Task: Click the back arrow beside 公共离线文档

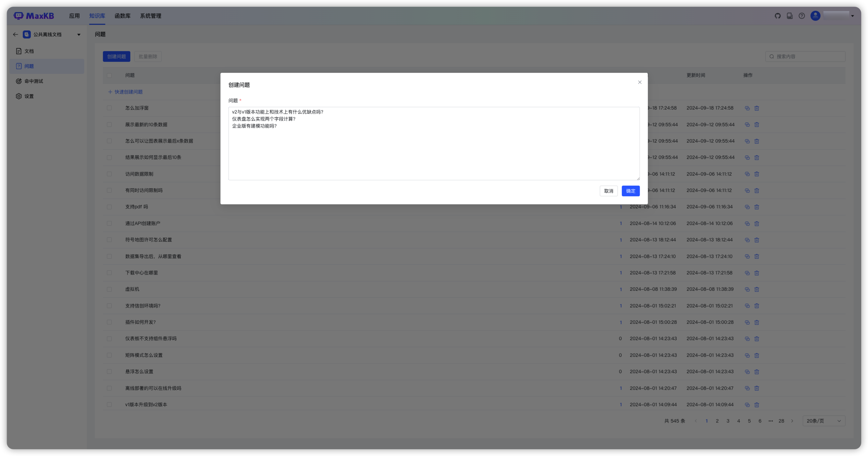Action: tap(15, 34)
